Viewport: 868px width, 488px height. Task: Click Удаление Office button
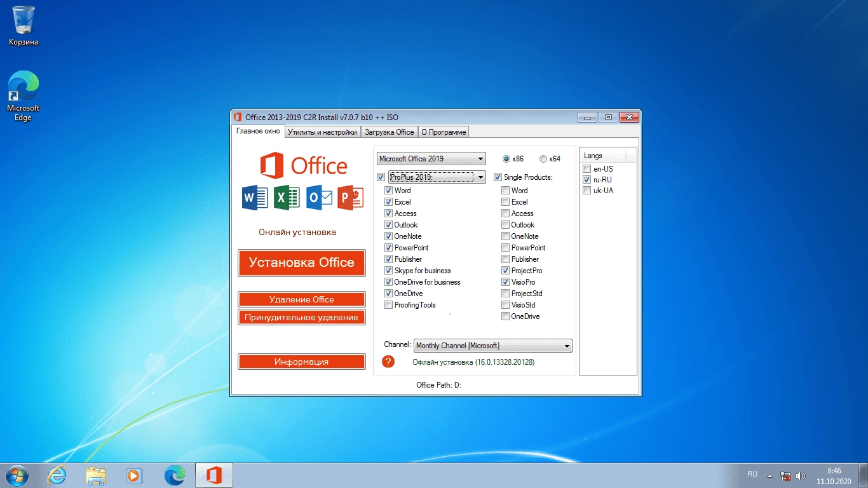click(302, 299)
